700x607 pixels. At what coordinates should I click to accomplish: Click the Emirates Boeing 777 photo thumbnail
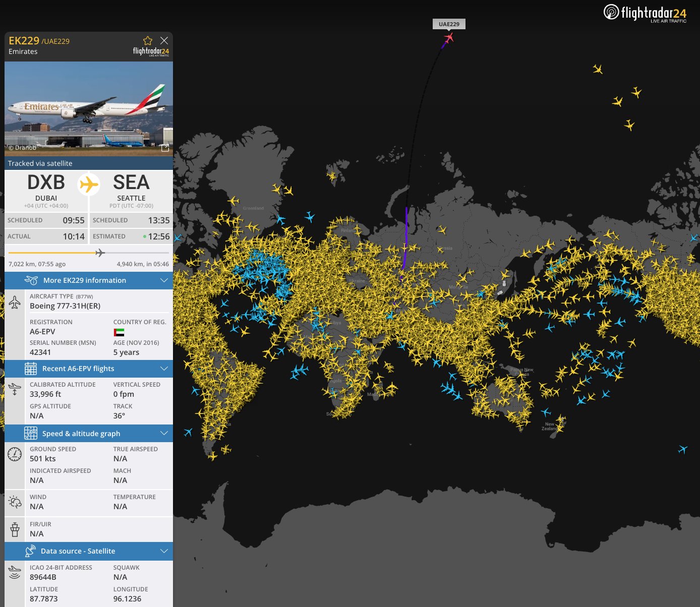point(89,109)
